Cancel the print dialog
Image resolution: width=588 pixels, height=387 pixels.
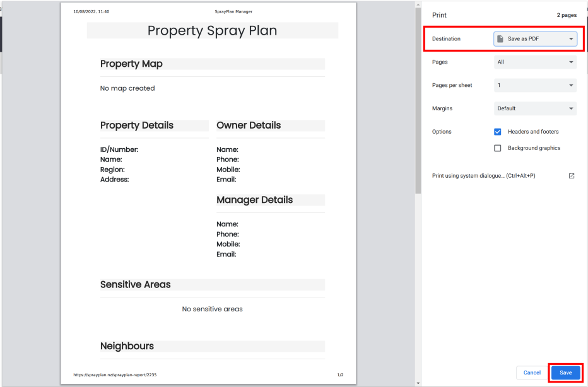[x=531, y=373]
